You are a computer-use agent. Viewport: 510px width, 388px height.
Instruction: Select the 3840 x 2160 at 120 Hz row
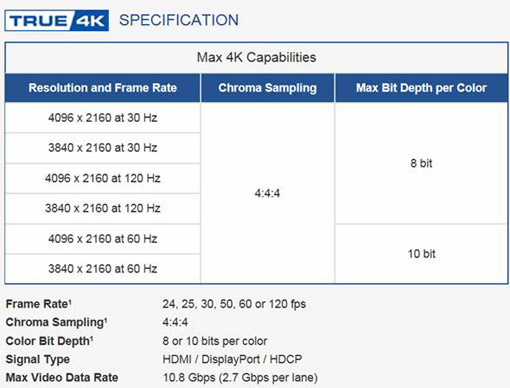click(x=103, y=208)
